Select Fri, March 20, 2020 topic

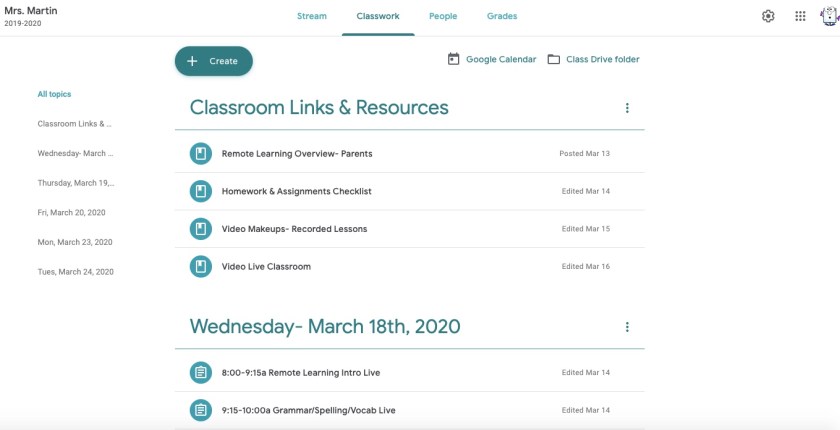coord(71,213)
